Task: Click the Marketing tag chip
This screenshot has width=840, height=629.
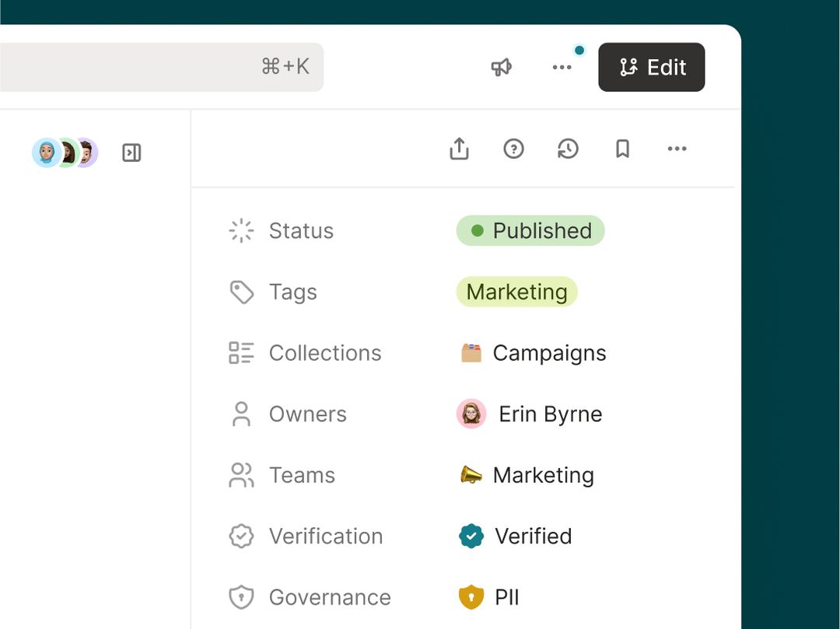Action: [x=516, y=292]
